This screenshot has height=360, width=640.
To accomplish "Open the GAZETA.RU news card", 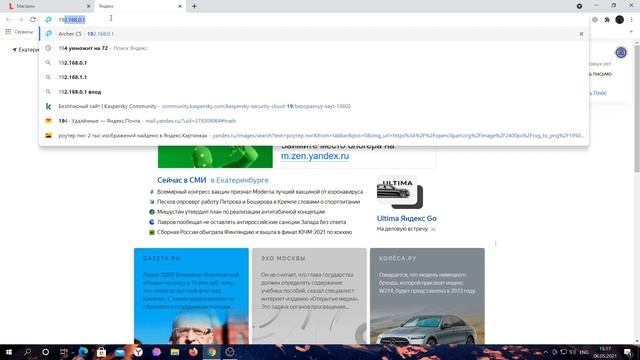I will [x=191, y=296].
